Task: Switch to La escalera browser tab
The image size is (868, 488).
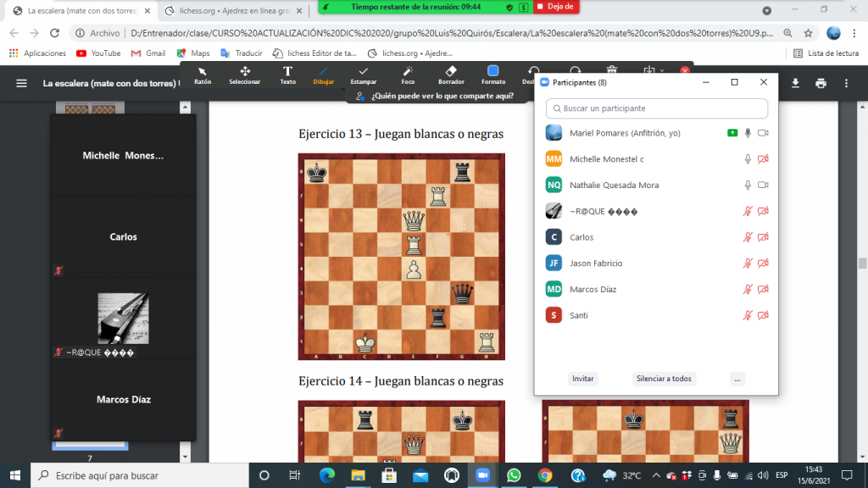Action: click(x=82, y=10)
